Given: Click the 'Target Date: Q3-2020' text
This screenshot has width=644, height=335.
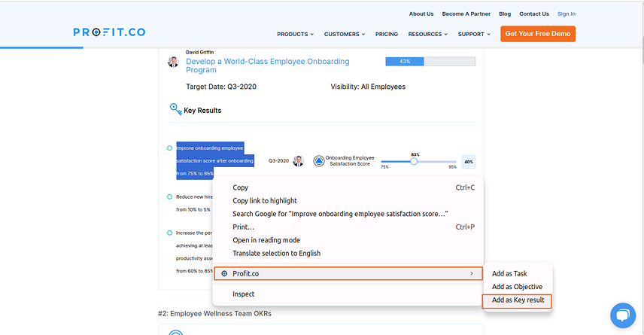Looking at the screenshot, I should pyautogui.click(x=221, y=87).
